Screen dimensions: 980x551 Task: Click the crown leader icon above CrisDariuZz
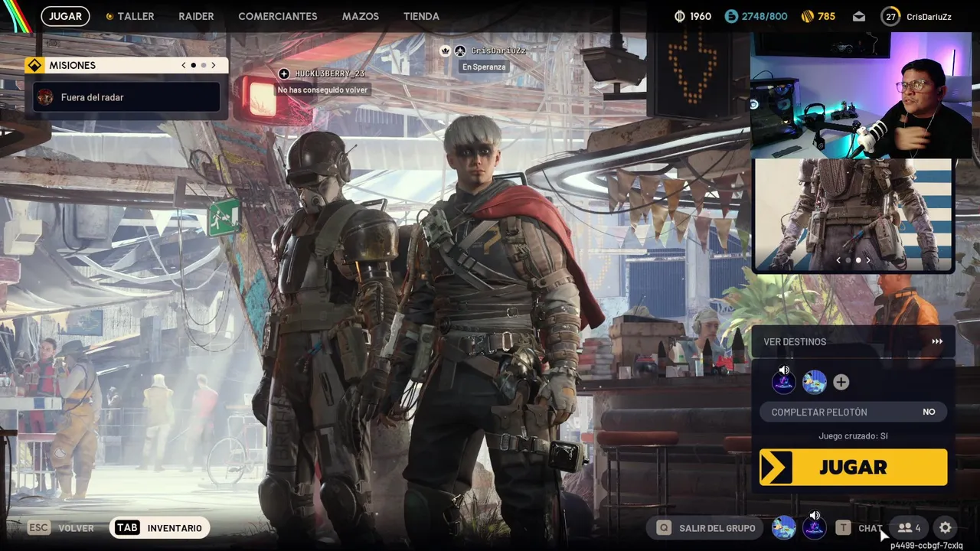coord(445,51)
